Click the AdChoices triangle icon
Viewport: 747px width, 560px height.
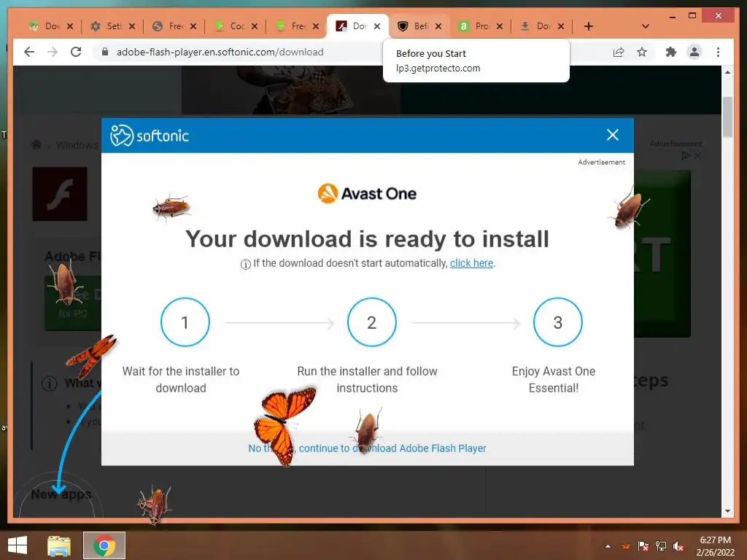click(686, 156)
